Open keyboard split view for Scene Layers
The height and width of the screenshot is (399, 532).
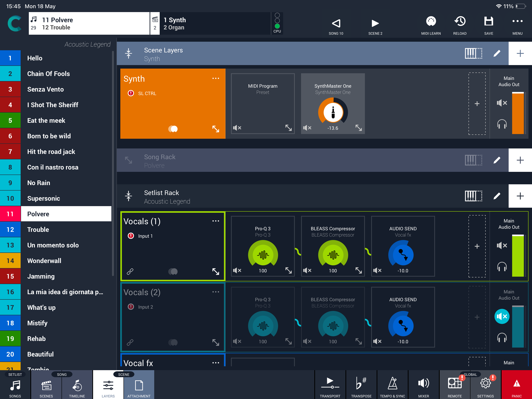coord(473,53)
